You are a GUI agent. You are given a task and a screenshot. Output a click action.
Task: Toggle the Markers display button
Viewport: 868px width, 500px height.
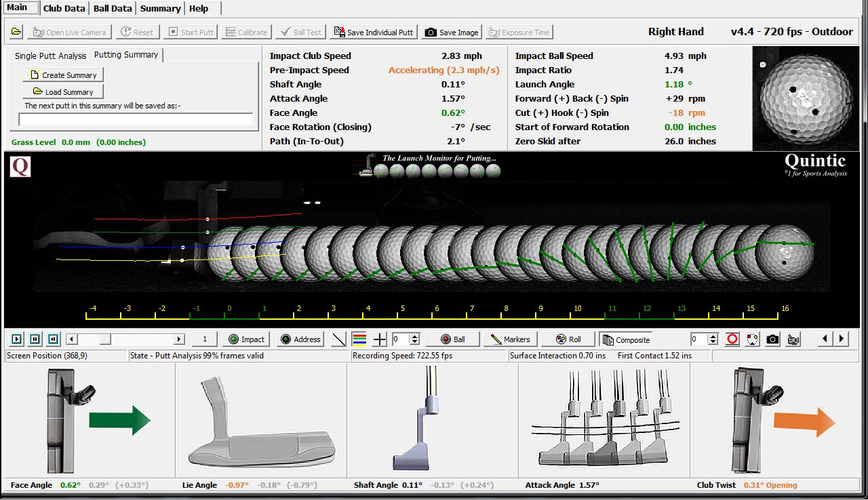coord(511,339)
